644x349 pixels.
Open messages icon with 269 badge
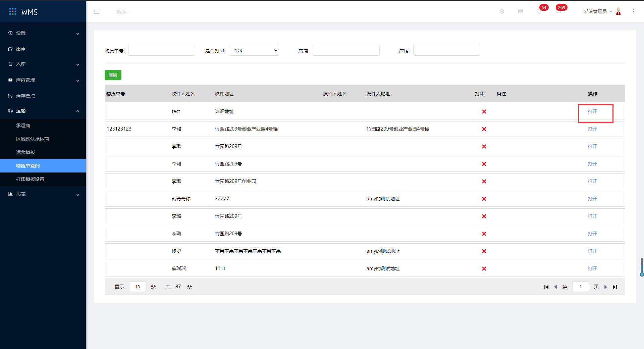(x=558, y=11)
